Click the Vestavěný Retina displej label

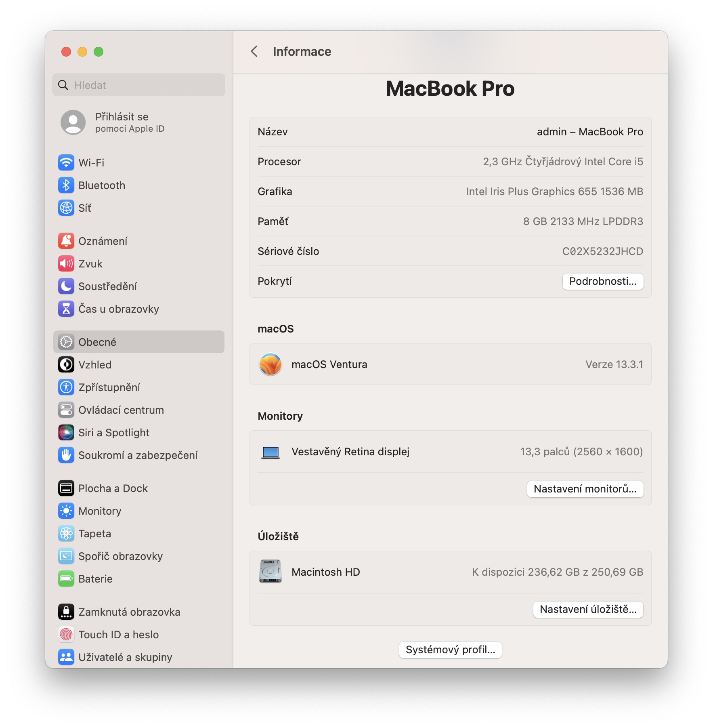tap(350, 452)
